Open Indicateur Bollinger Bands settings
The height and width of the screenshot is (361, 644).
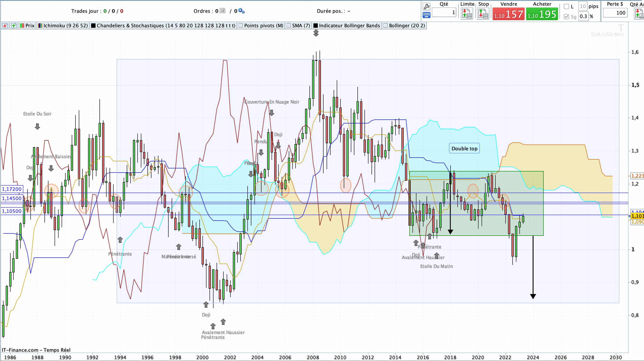(350, 26)
